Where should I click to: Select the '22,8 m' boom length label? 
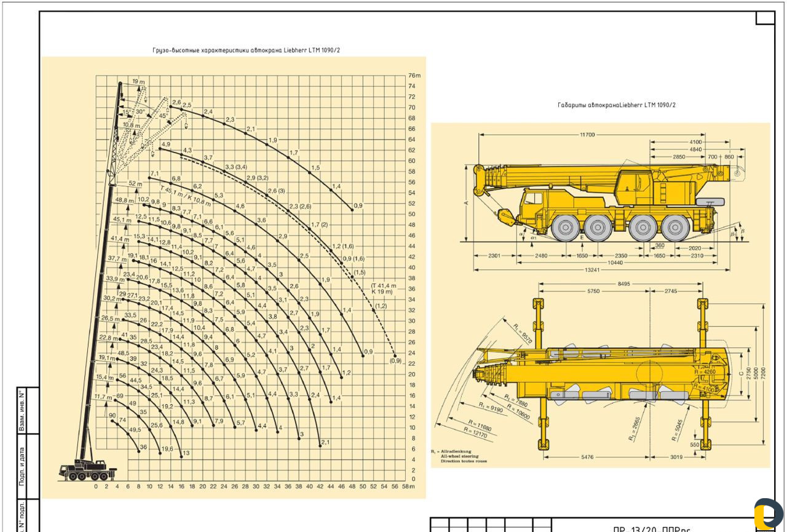(108, 338)
